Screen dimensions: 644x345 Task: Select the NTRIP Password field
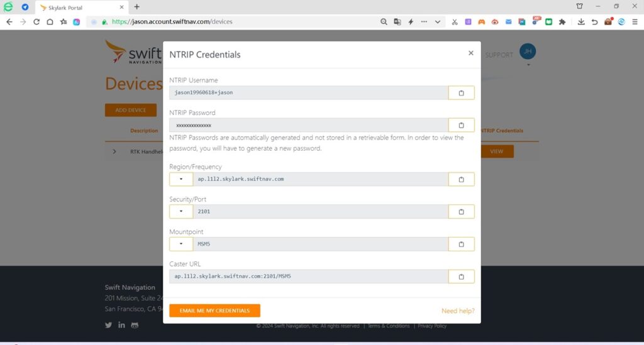click(309, 125)
